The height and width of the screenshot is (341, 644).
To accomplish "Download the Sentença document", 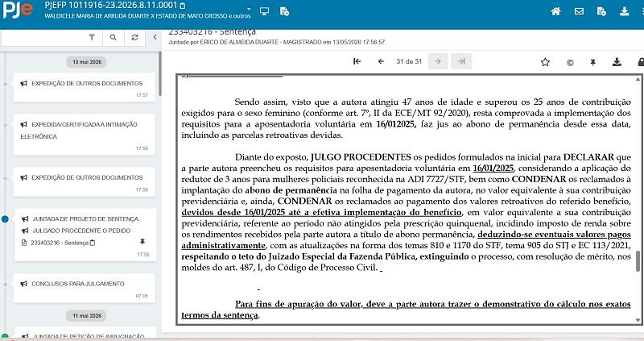I will 617,62.
